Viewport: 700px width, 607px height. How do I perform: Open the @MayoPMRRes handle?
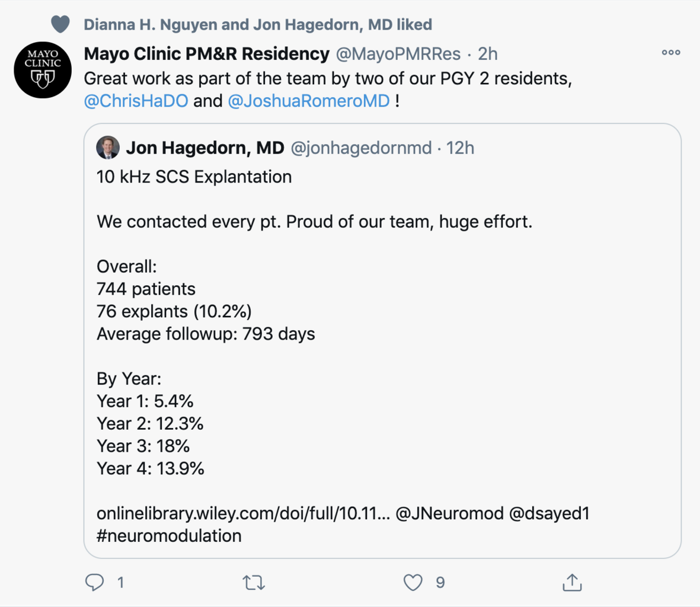(398, 54)
